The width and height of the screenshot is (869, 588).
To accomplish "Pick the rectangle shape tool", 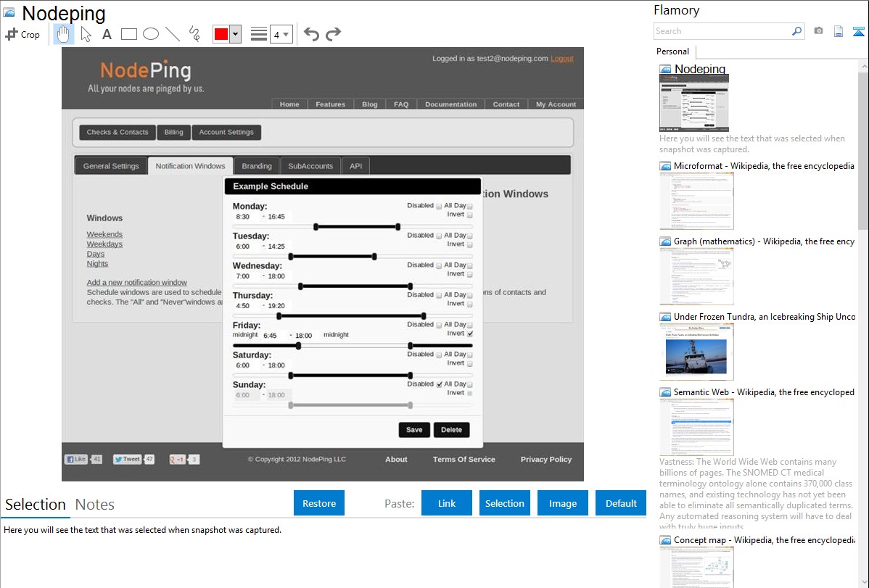I will 128,34.
